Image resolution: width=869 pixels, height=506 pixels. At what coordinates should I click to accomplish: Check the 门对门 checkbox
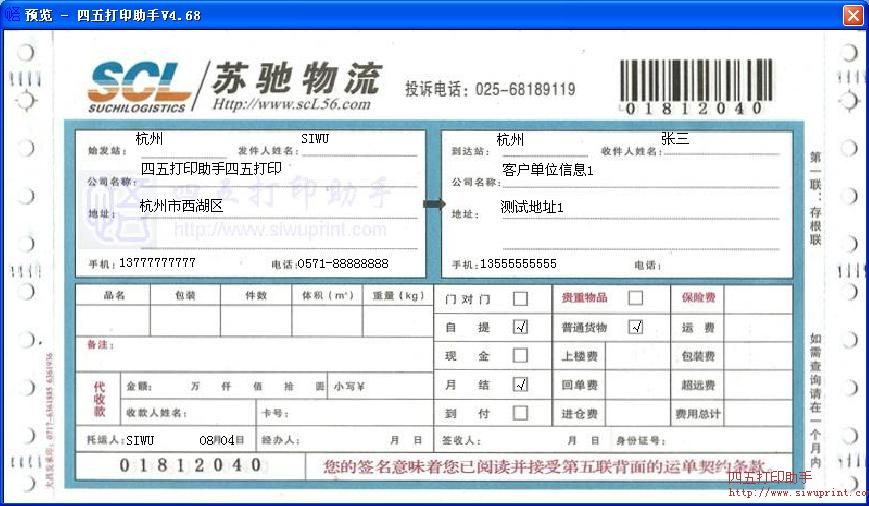[x=520, y=298]
